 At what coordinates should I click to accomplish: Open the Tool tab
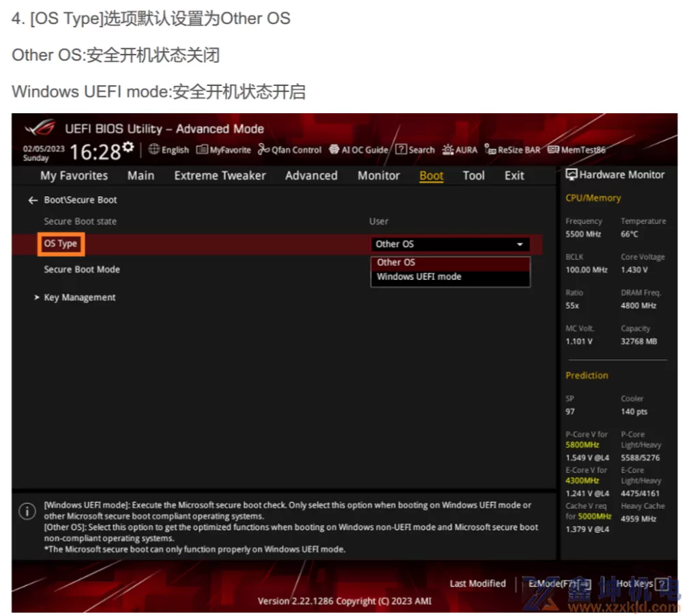tap(473, 176)
